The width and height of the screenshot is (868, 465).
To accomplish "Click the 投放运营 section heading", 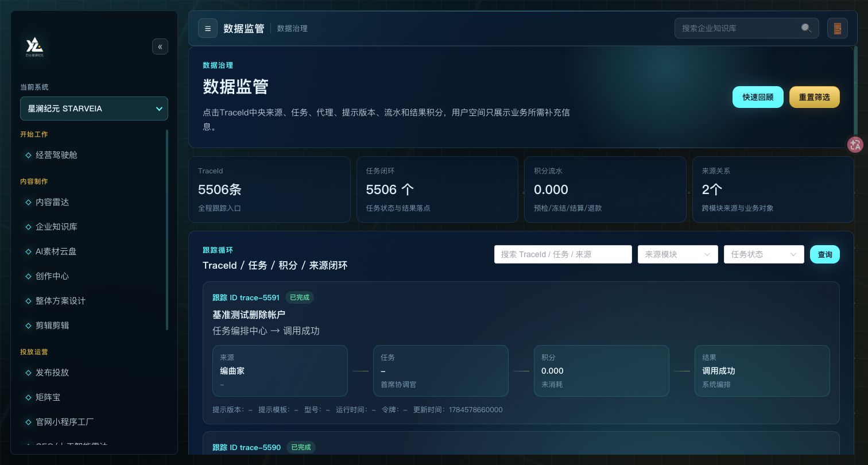I will point(34,352).
